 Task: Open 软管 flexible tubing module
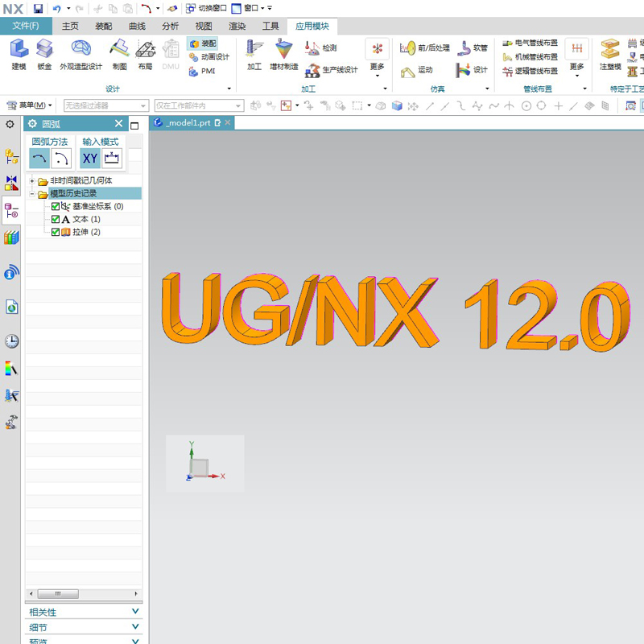click(x=472, y=48)
